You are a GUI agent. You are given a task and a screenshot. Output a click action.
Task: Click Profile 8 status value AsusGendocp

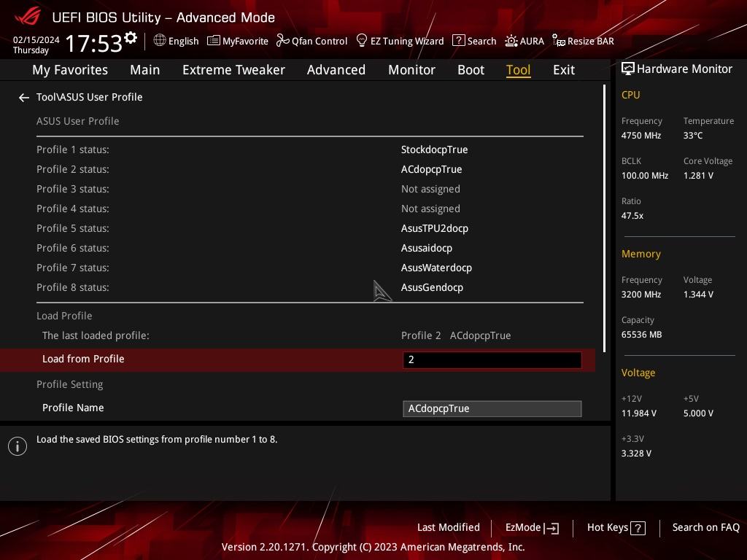pos(432,287)
